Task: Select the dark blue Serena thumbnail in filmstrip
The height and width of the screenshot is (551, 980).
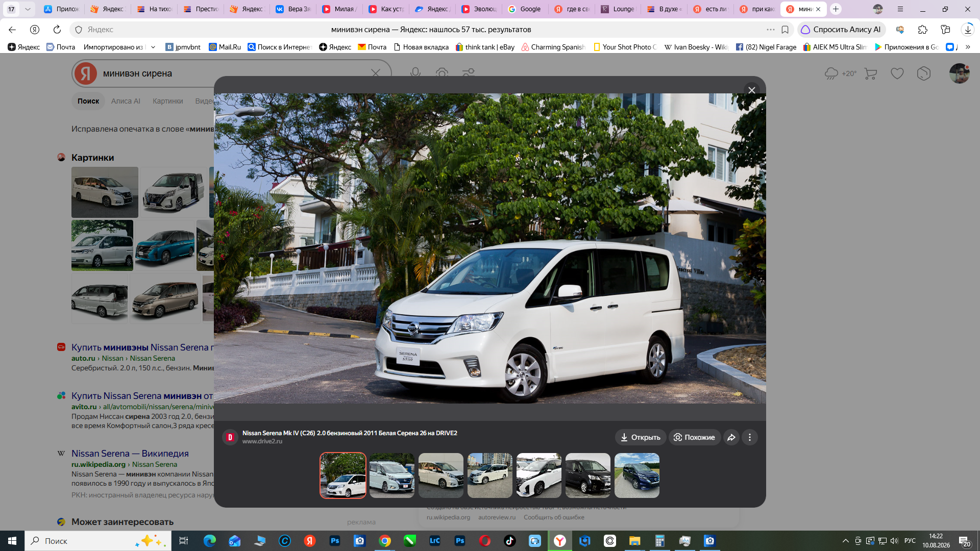Action: pyautogui.click(x=637, y=475)
